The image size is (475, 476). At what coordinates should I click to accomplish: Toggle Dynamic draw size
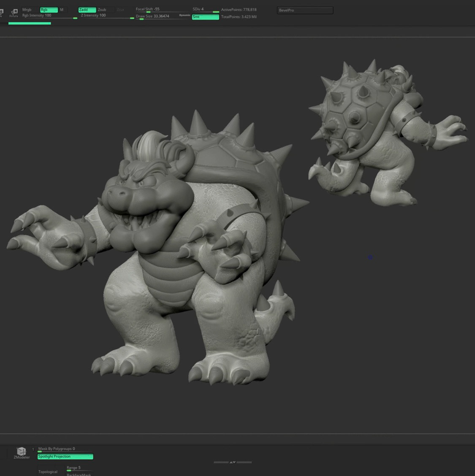[185, 16]
